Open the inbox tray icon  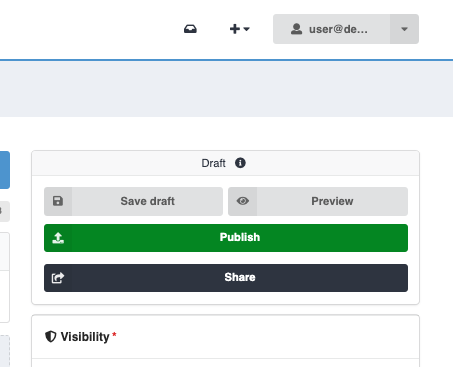(190, 29)
